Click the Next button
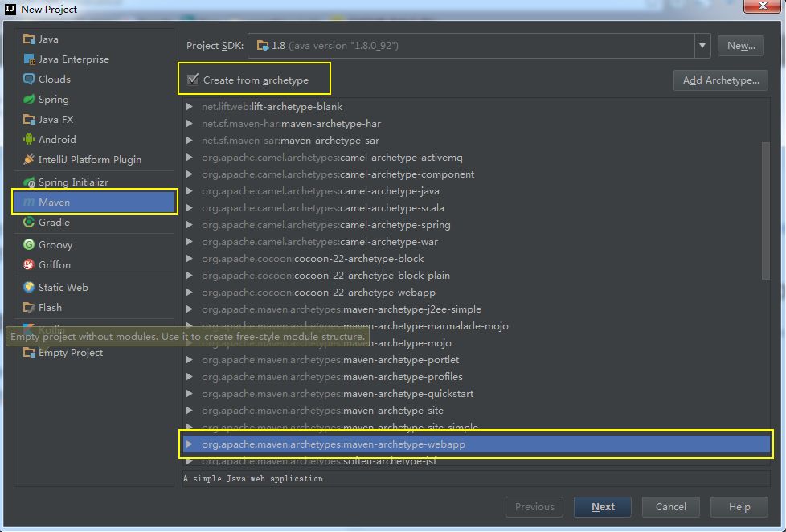This screenshot has width=786, height=532. coord(603,507)
